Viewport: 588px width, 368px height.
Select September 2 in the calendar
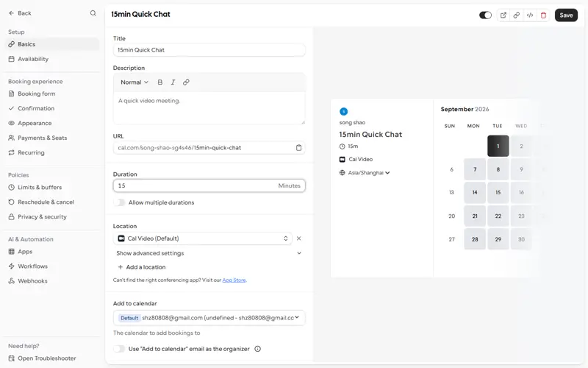pos(521,146)
